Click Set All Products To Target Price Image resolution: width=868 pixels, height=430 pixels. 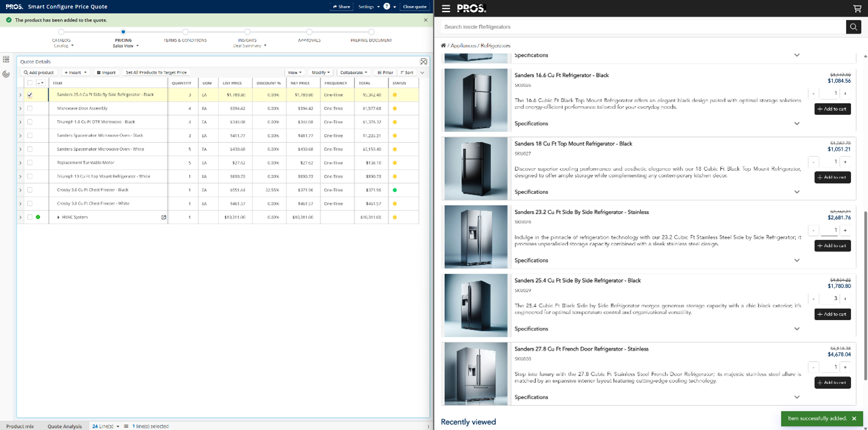pos(156,72)
